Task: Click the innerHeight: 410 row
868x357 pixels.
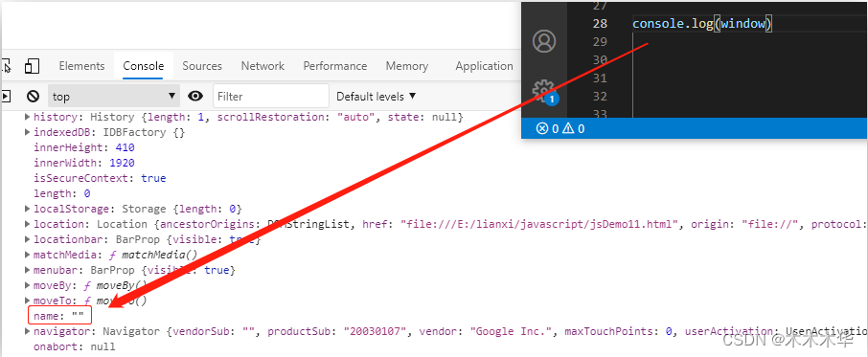Action: 84,147
